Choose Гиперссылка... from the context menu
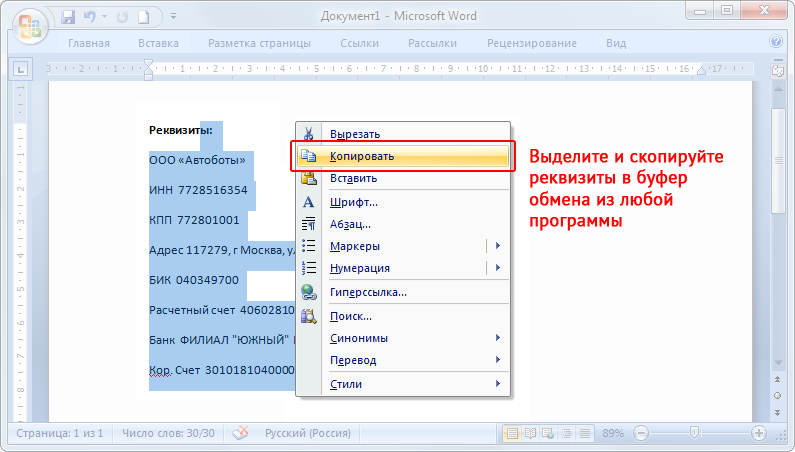Image resolution: width=795 pixels, height=452 pixels. [403, 292]
